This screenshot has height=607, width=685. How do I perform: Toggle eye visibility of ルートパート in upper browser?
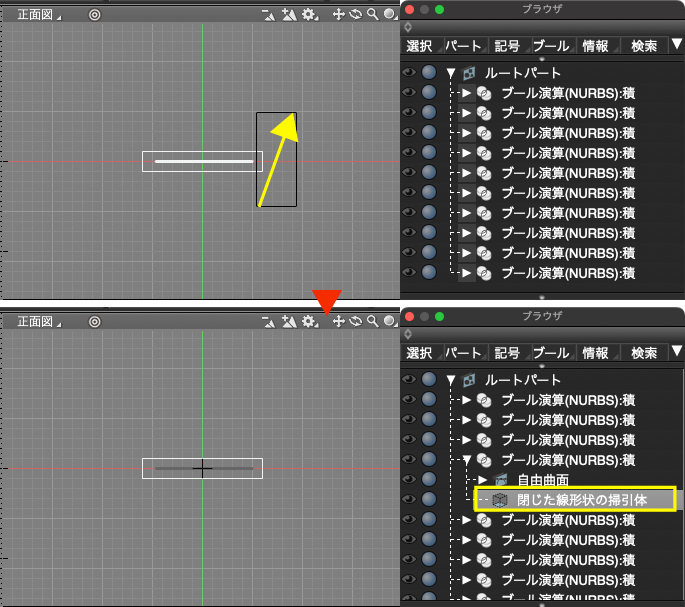(x=409, y=72)
